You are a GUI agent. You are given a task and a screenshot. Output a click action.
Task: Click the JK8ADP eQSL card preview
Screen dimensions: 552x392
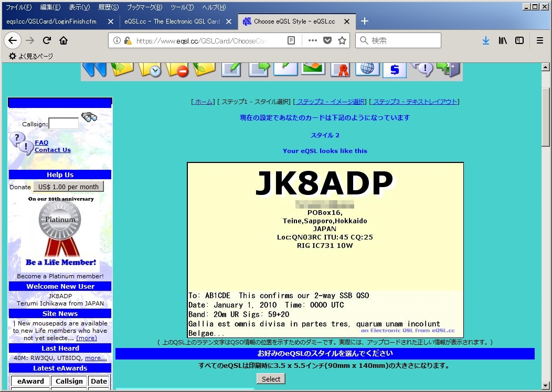click(325, 250)
